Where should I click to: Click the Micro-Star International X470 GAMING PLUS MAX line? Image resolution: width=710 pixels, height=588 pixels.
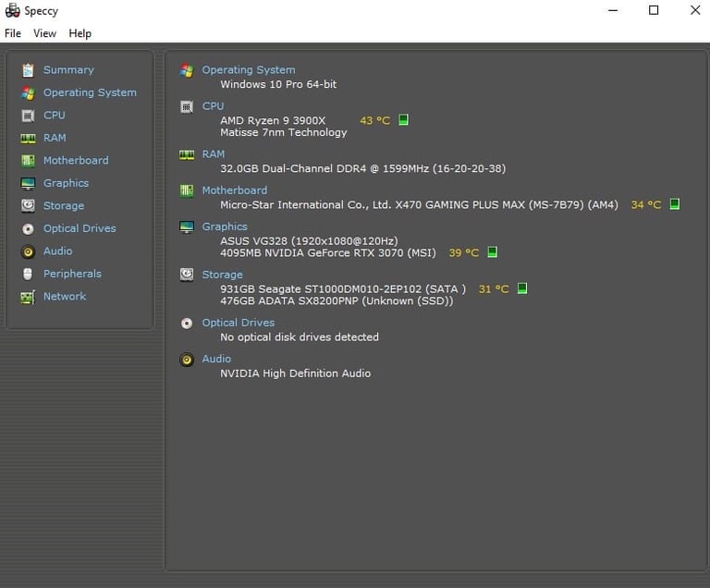pos(420,204)
